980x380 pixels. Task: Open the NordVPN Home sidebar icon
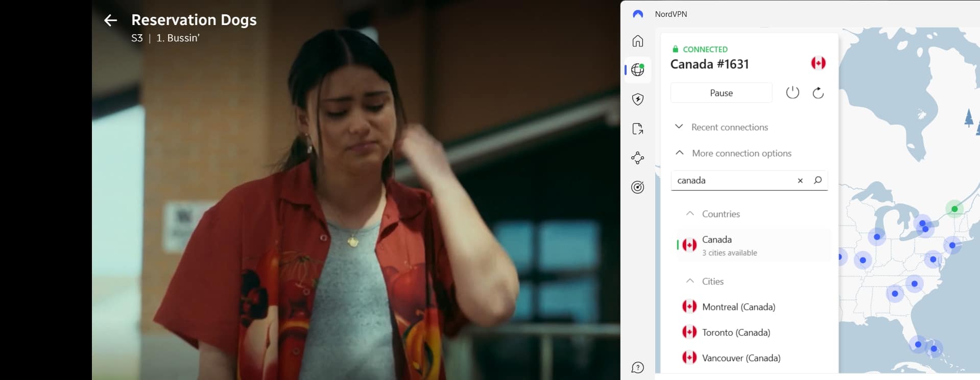[x=638, y=41]
